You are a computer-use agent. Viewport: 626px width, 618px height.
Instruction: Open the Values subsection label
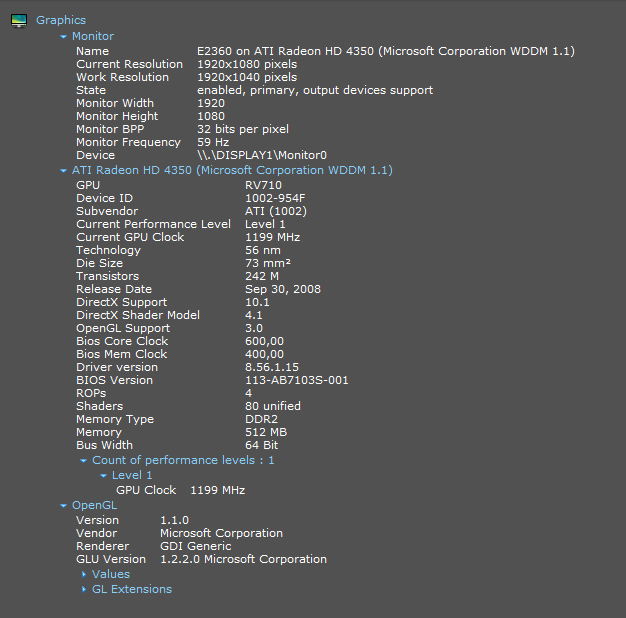111,574
